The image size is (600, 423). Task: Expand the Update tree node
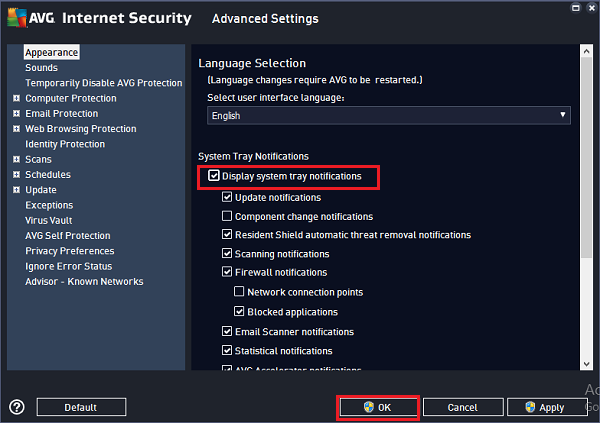coord(16,190)
